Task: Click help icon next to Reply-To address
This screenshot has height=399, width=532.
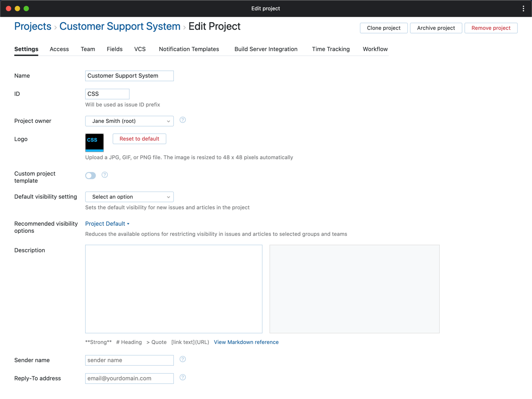Action: pyautogui.click(x=183, y=378)
